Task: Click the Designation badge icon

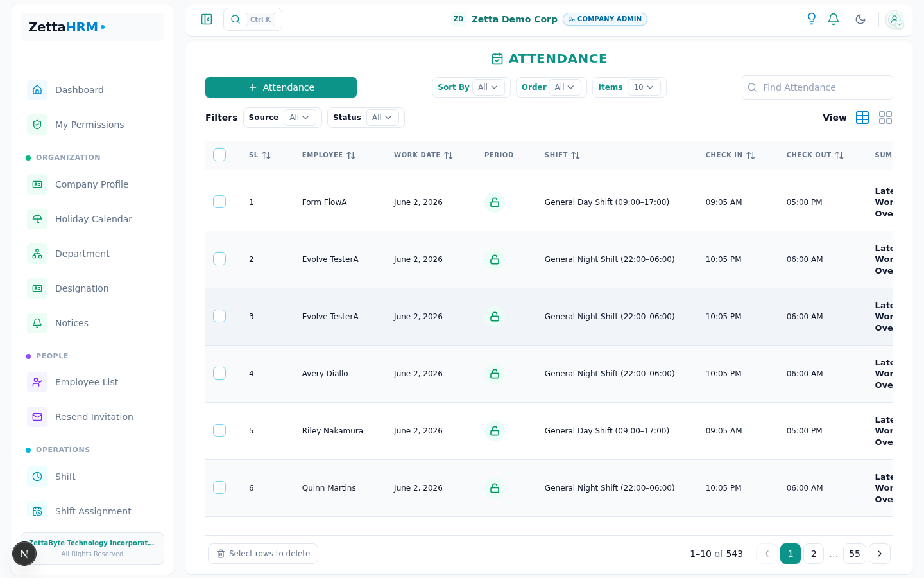Action: click(x=37, y=288)
